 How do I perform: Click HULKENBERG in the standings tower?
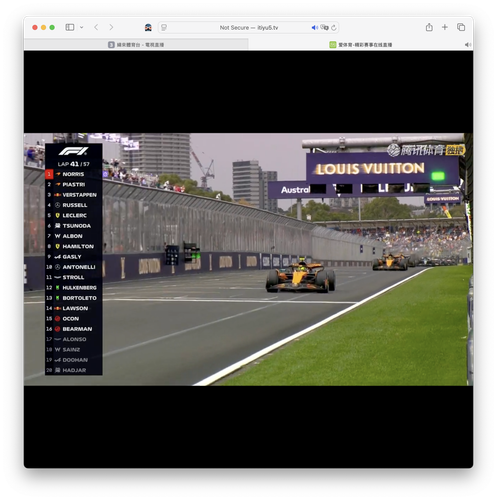click(x=80, y=288)
